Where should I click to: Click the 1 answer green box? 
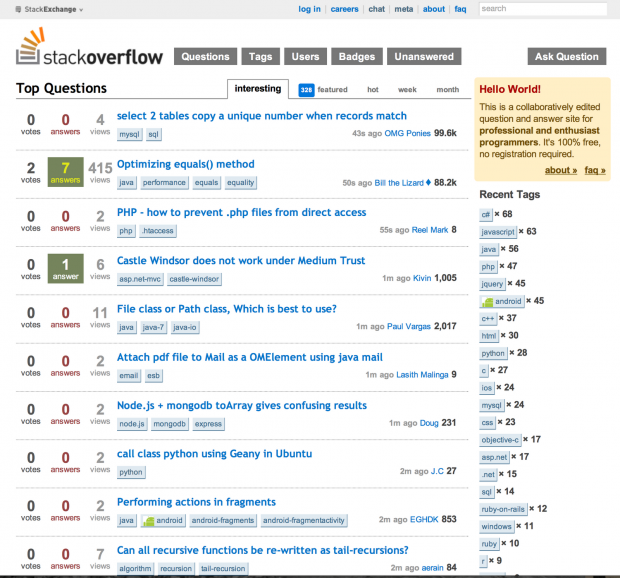tap(66, 268)
